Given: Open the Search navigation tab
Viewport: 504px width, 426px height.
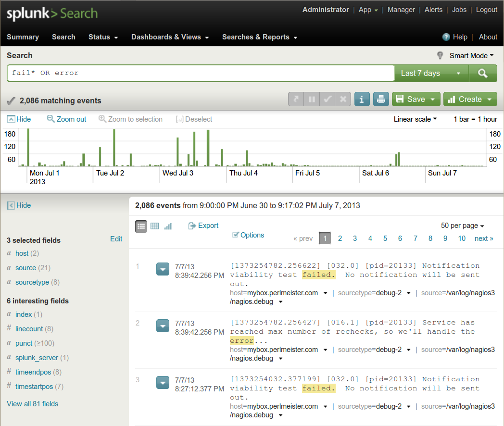Looking at the screenshot, I should (x=63, y=37).
